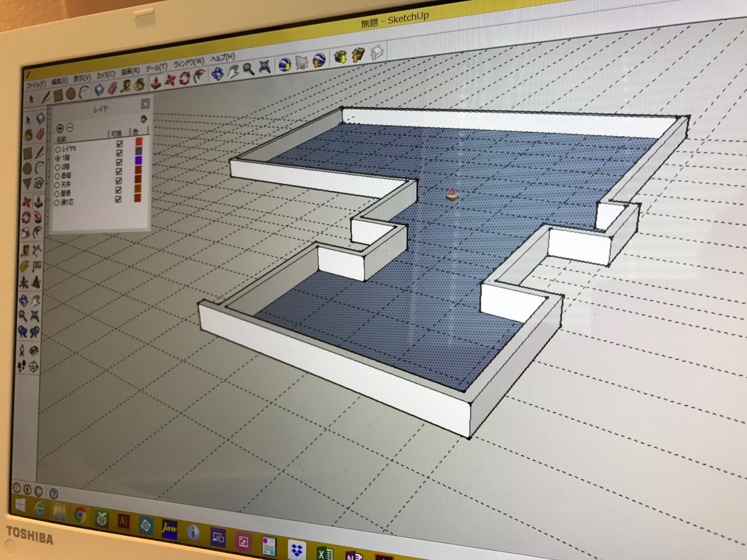Viewport: 747px width, 560px height.
Task: Pick the Tape Measure tool in the top toolbar
Action: (126, 86)
